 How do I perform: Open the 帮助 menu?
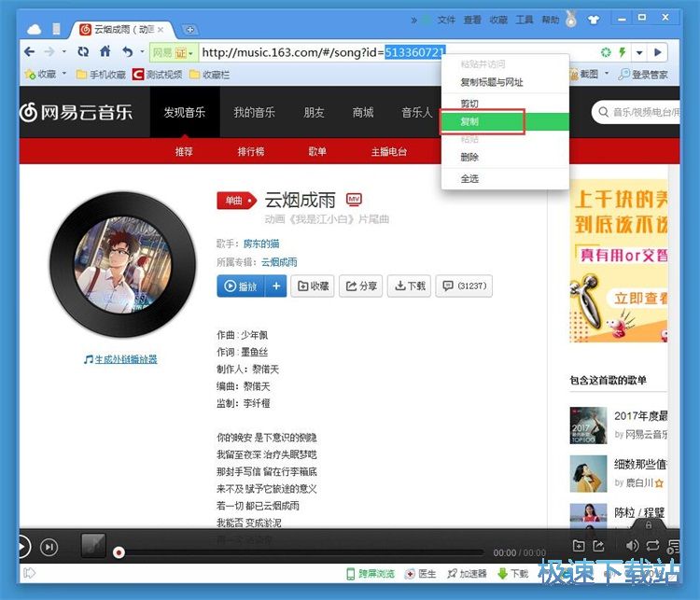551,20
